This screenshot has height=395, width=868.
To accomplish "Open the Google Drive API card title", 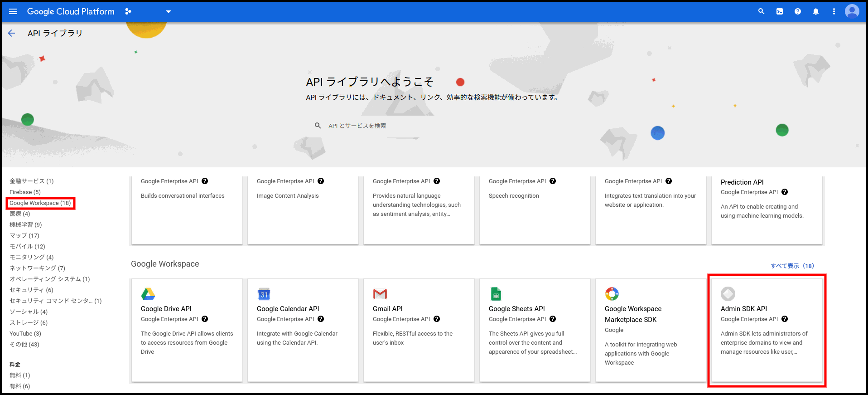I will pos(166,308).
